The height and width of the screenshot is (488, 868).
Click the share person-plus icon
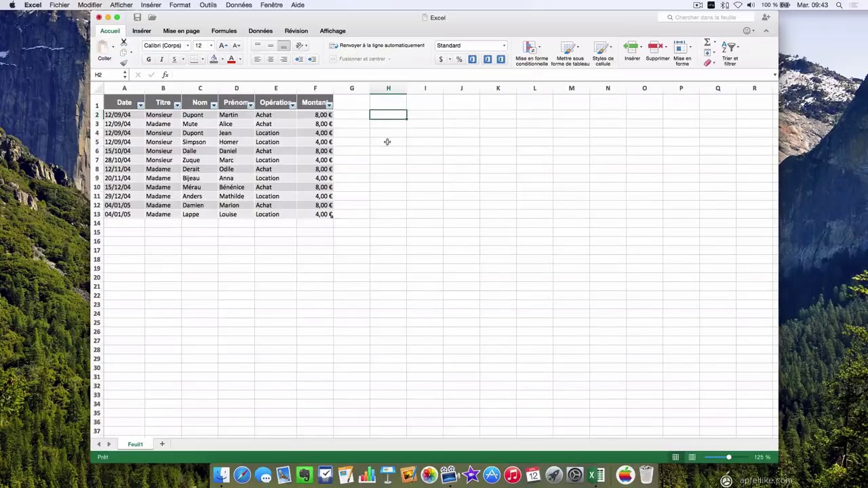point(766,18)
